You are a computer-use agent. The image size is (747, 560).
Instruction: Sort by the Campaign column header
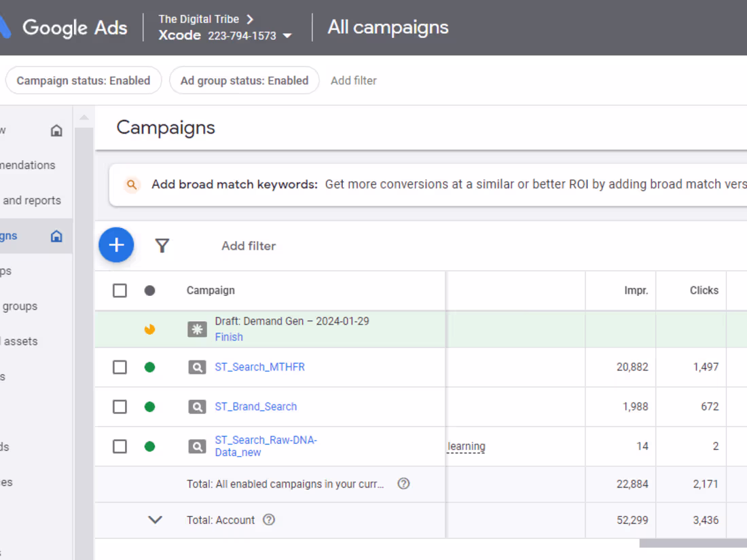coord(211,291)
